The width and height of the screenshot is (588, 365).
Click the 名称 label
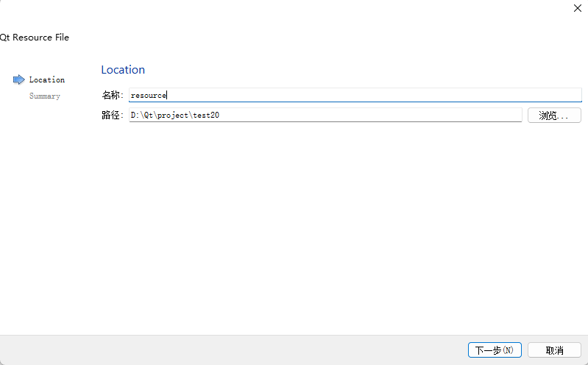point(113,95)
